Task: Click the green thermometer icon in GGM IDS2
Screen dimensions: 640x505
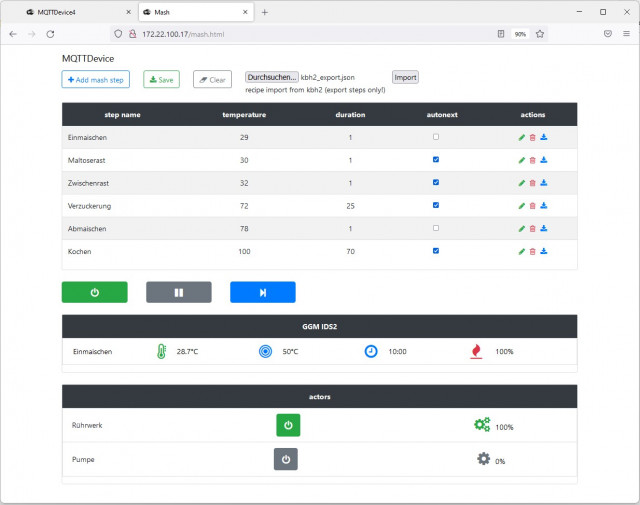Action: coord(162,351)
